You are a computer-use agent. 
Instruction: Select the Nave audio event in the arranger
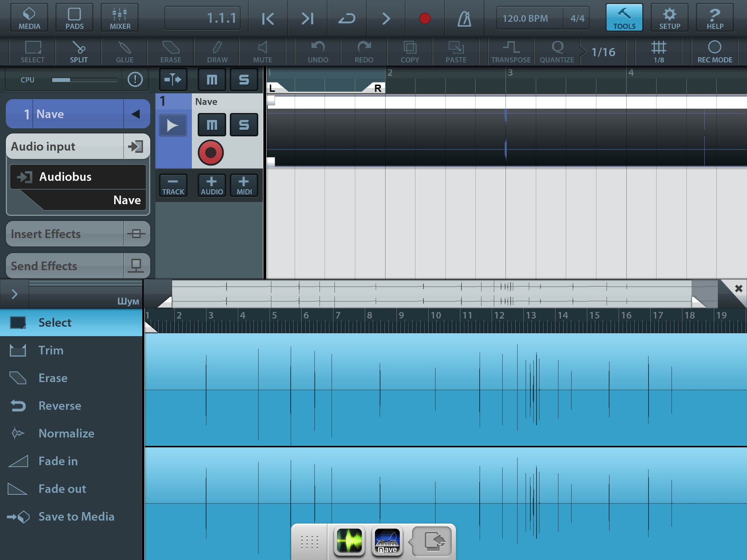point(507,131)
